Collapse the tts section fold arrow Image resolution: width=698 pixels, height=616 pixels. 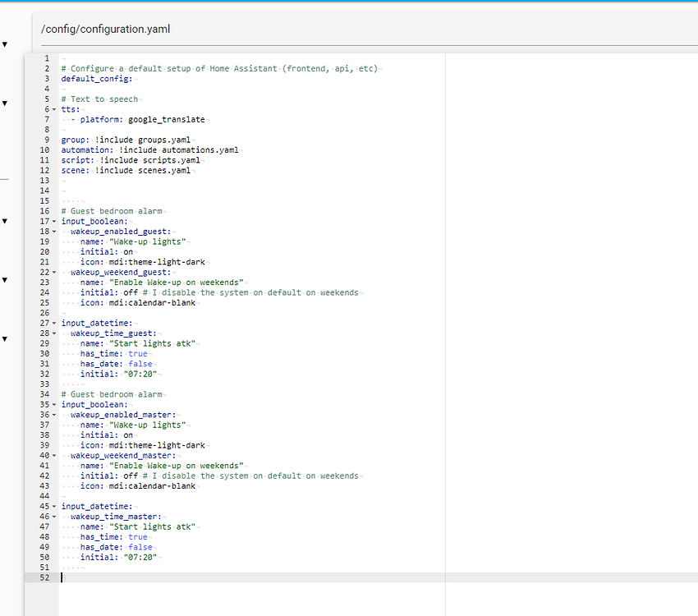click(x=53, y=108)
